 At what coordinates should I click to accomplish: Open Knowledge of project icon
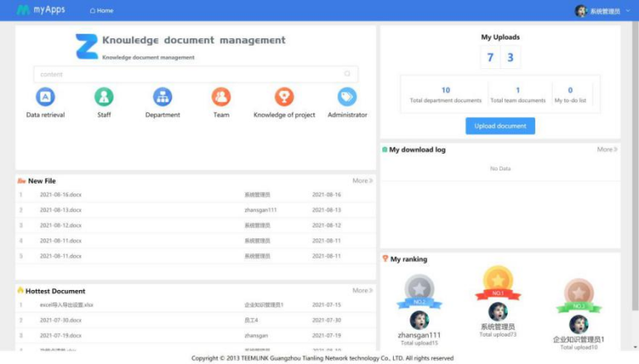284,97
